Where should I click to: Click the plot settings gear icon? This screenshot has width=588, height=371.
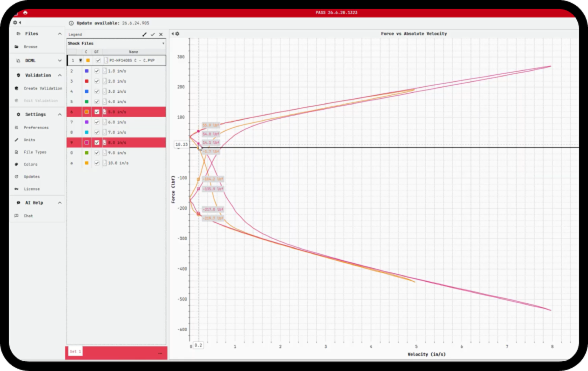point(177,34)
